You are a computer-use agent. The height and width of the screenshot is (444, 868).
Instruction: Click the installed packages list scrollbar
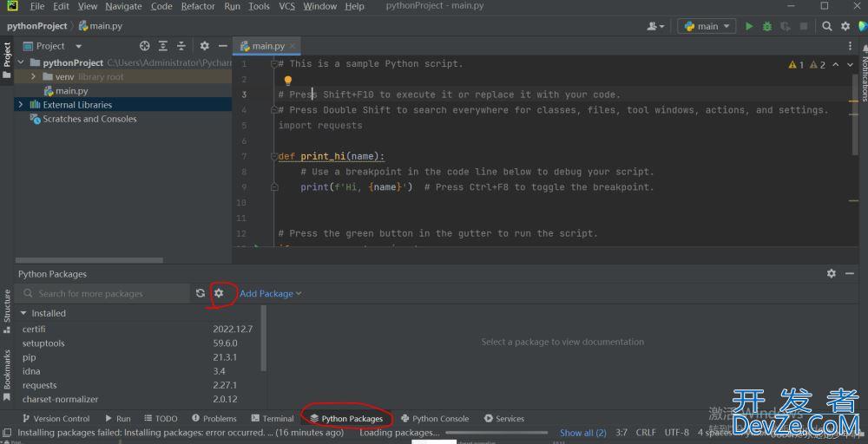pyautogui.click(x=264, y=338)
